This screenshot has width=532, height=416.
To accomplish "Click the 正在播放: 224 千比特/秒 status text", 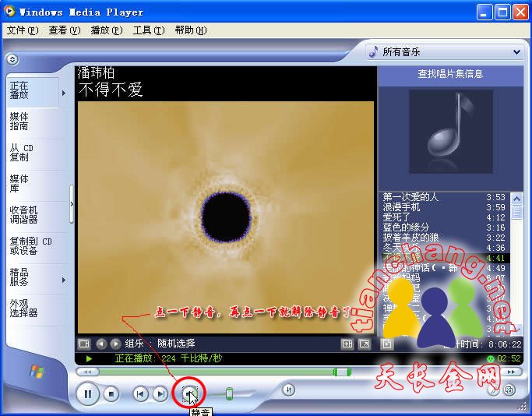I will [168, 358].
